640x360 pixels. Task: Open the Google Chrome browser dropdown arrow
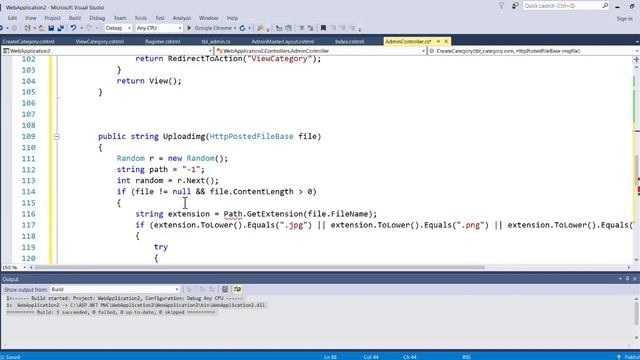[235, 28]
